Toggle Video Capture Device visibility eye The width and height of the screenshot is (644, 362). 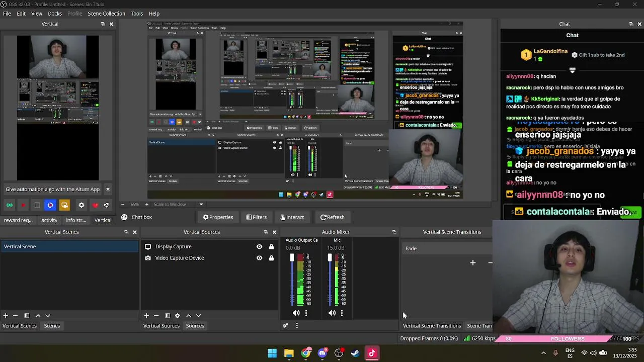point(259,258)
